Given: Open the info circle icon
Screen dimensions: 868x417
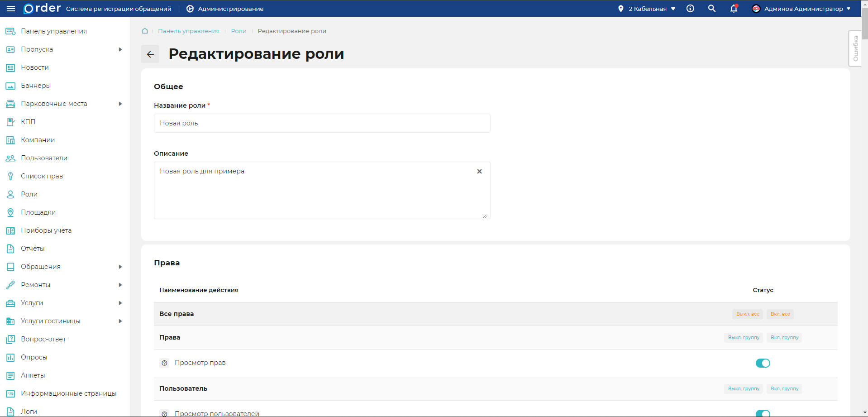Looking at the screenshot, I should pos(690,9).
